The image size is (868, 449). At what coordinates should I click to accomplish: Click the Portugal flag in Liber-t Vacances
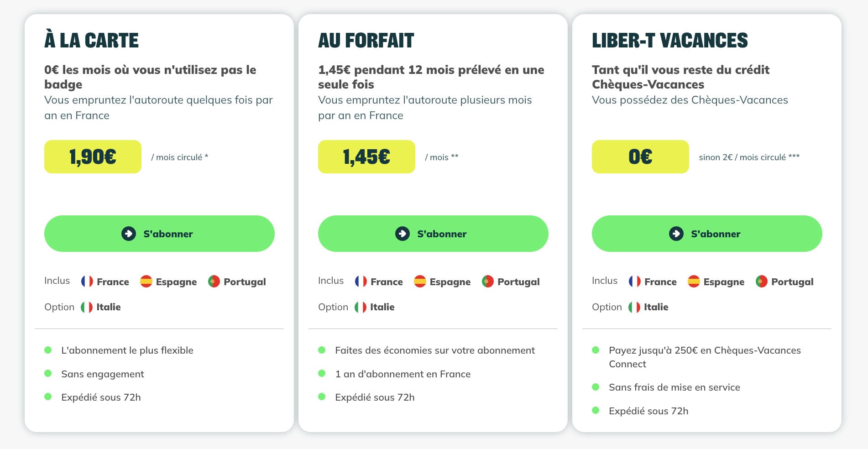762,282
